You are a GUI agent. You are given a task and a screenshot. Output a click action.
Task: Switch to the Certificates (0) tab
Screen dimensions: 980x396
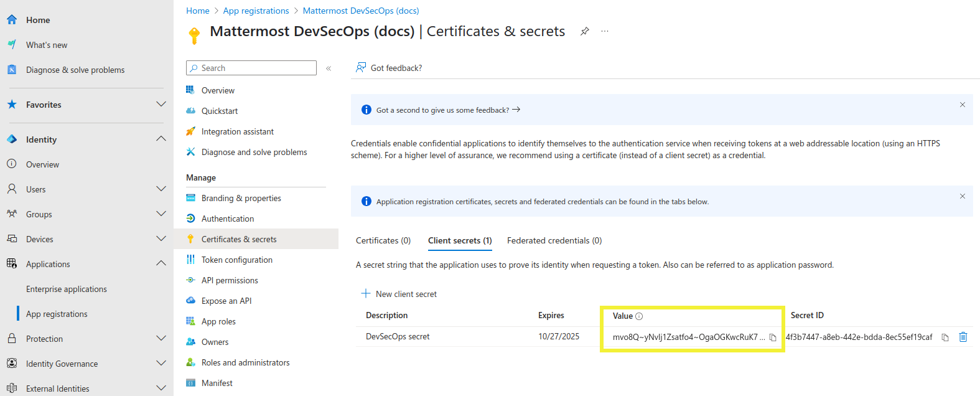383,240
